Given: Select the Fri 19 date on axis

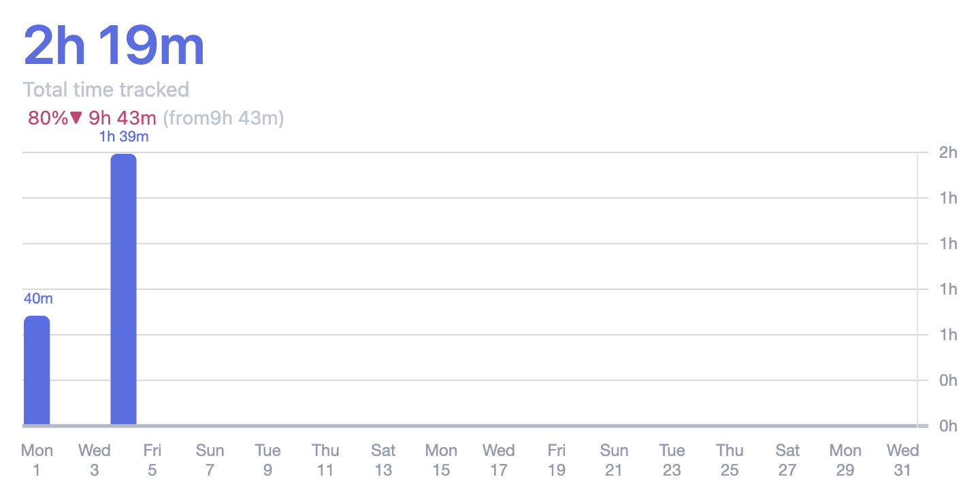Looking at the screenshot, I should pos(557,460).
